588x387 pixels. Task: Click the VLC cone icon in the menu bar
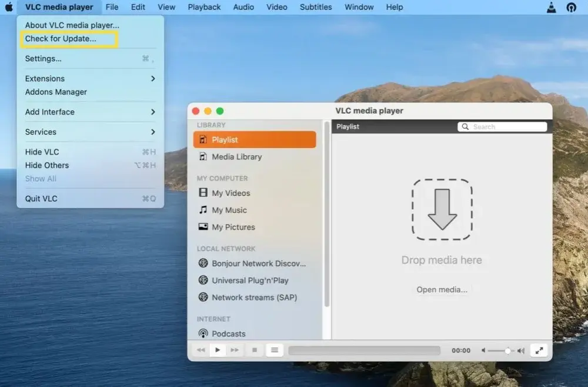coord(552,7)
